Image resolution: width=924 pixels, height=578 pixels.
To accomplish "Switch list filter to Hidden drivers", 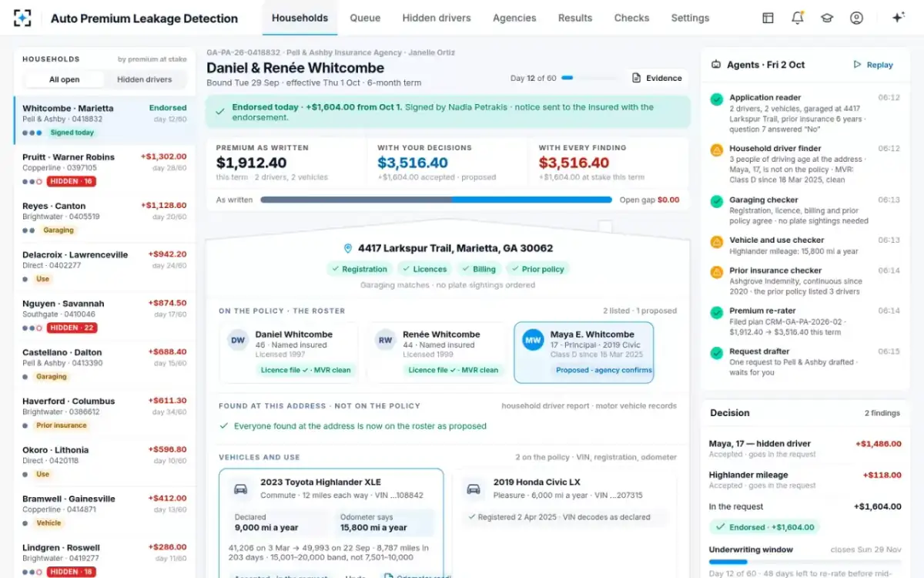I will tap(144, 79).
